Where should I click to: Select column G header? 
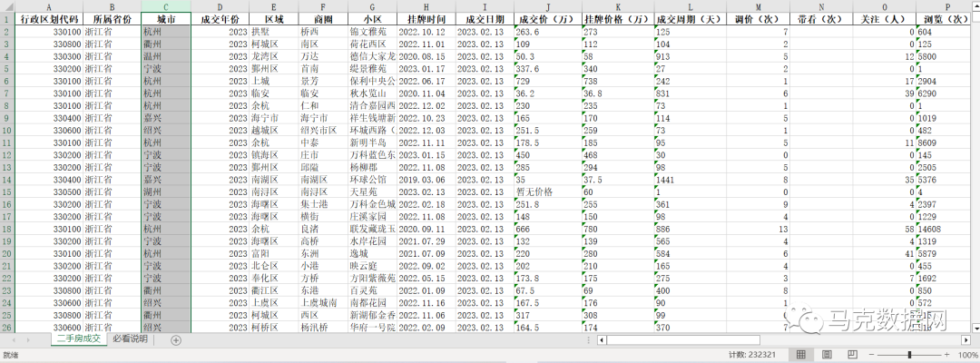[373, 5]
